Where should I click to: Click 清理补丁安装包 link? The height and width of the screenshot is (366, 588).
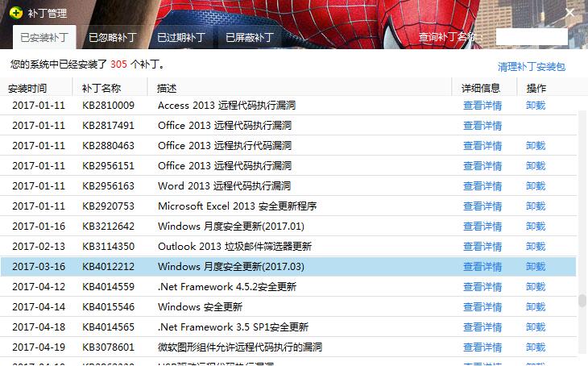point(532,67)
